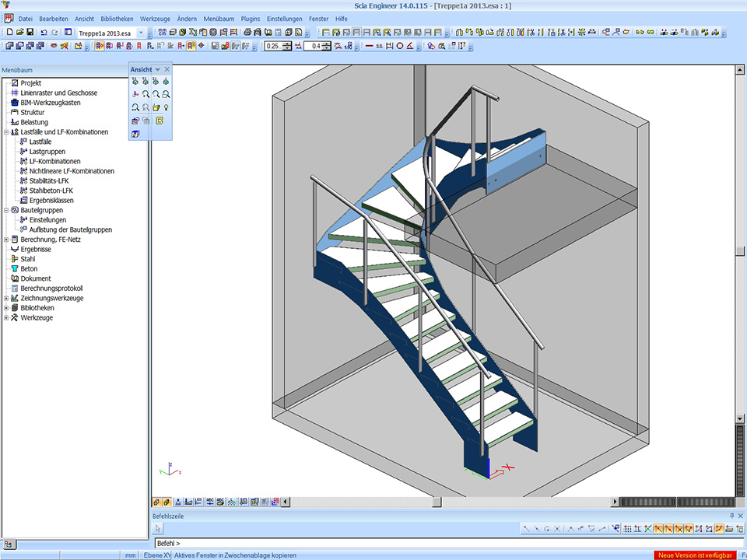
Task: Click the Undo arrow icon
Action: [44, 33]
